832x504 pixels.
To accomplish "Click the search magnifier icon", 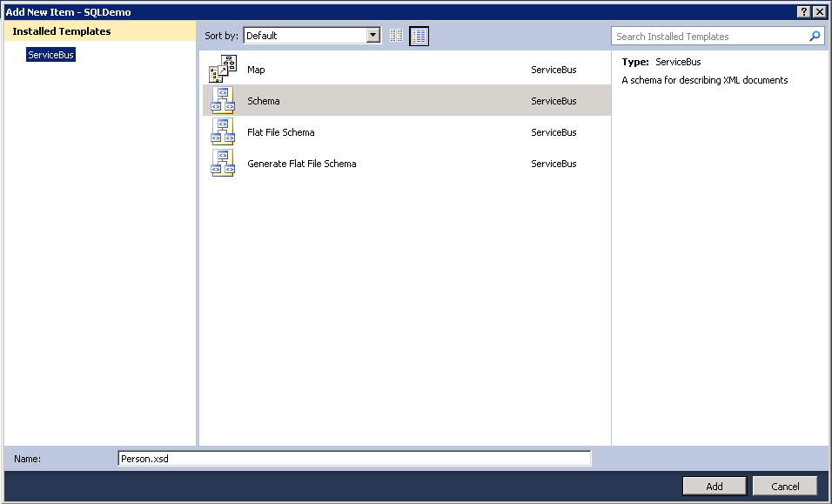I will [815, 37].
